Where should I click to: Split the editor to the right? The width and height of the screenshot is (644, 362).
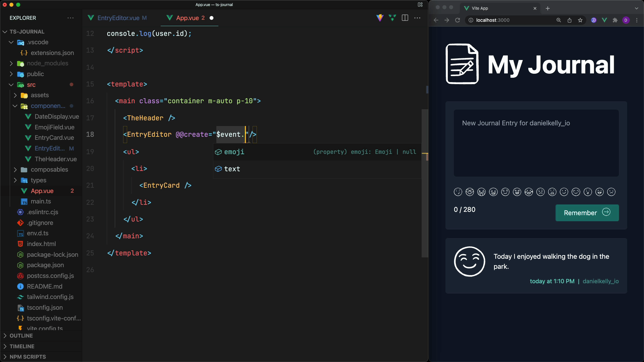coord(405,18)
